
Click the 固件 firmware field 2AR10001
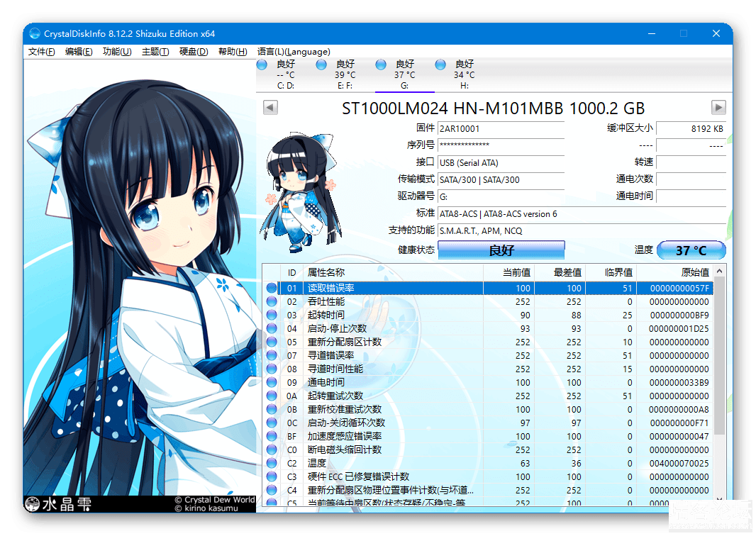click(x=501, y=129)
